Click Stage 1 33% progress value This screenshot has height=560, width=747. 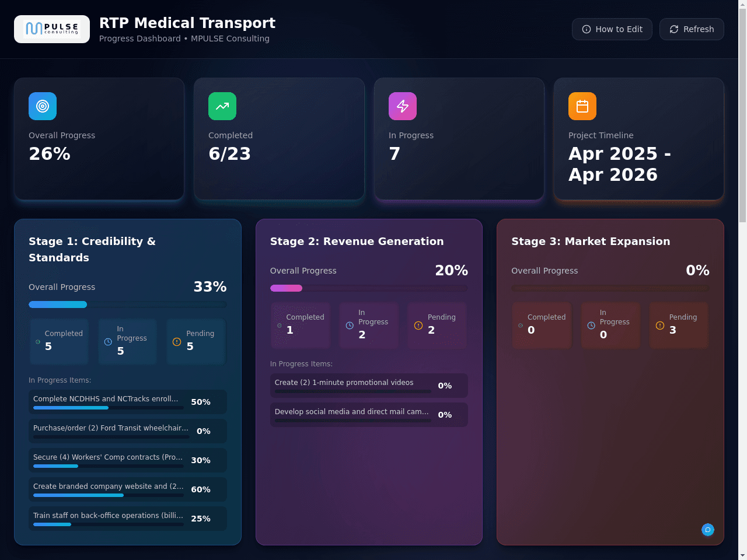point(210,287)
